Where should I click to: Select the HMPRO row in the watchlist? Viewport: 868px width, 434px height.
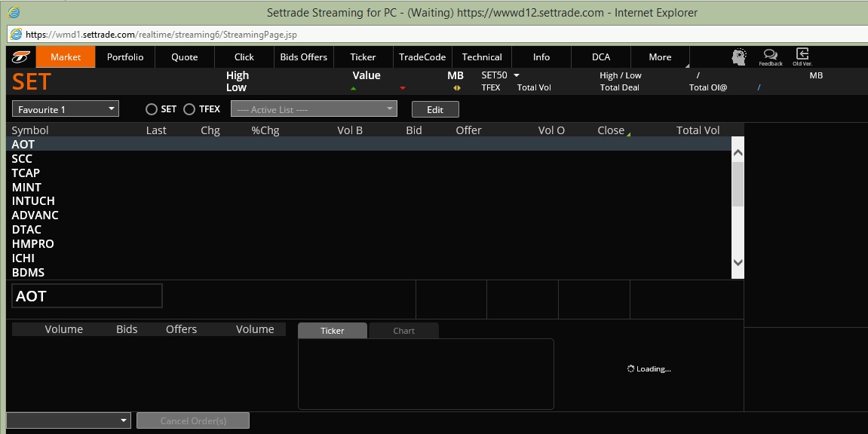coord(369,244)
